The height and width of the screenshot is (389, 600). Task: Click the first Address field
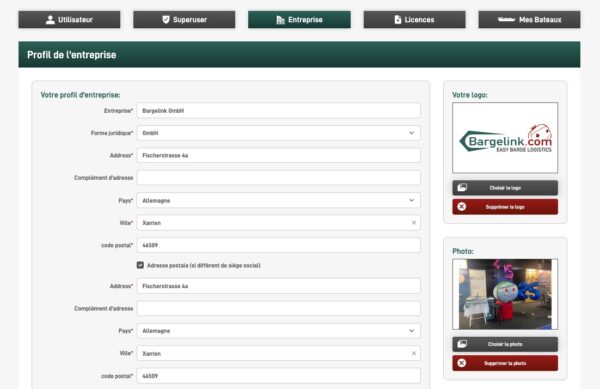coord(279,155)
